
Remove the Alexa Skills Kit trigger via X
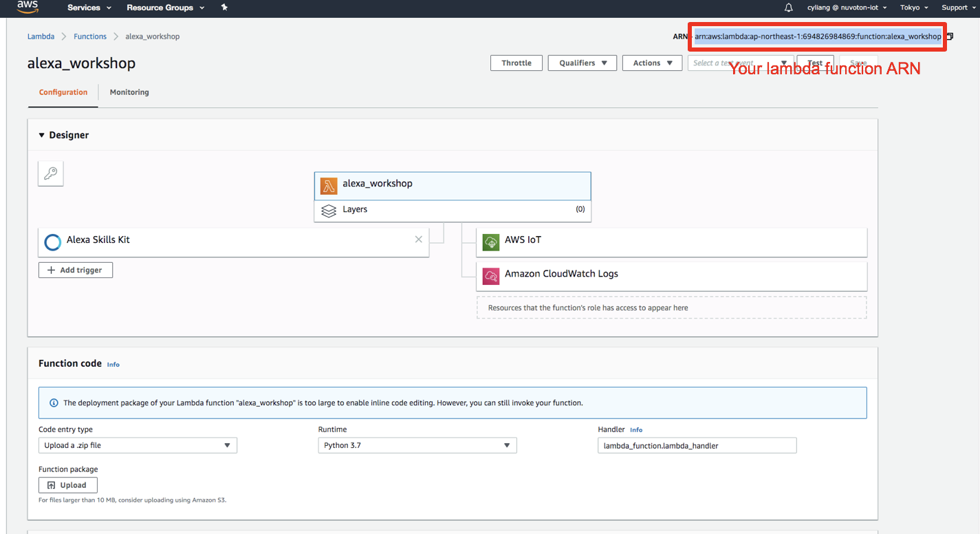click(x=419, y=239)
